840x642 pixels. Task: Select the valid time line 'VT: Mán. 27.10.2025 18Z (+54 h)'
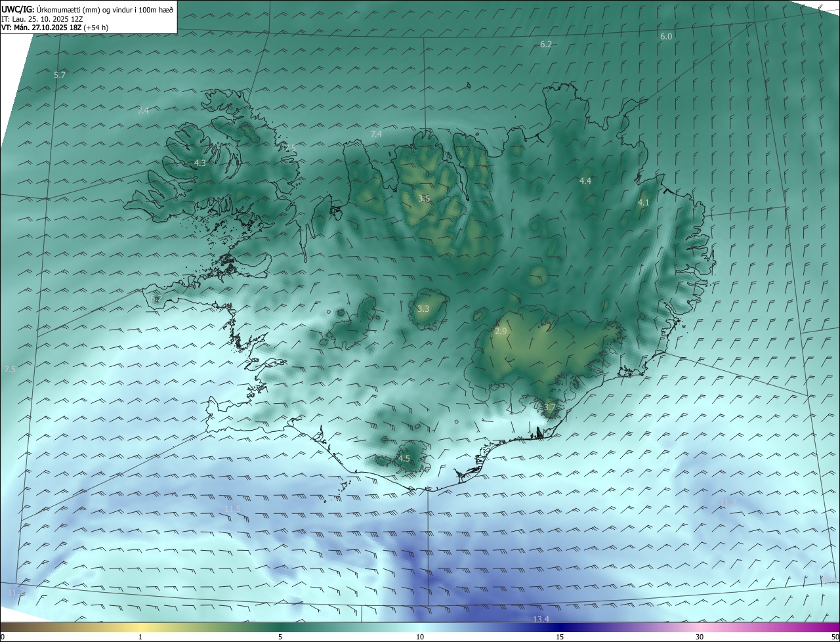coord(55,28)
